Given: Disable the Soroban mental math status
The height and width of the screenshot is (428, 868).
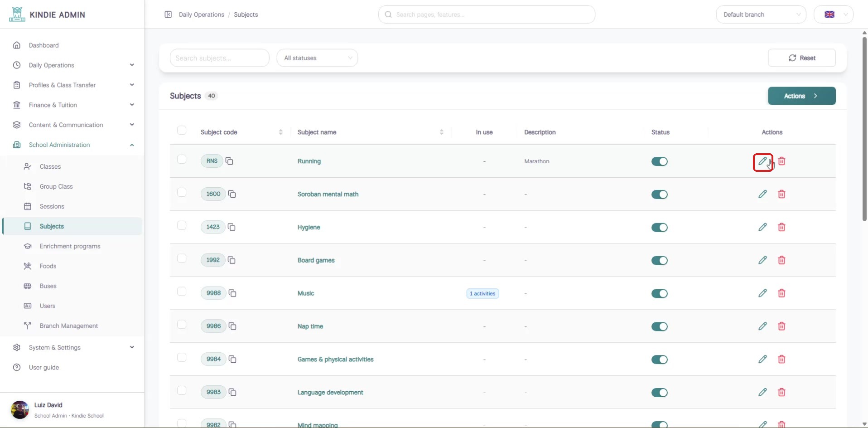Looking at the screenshot, I should pos(659,195).
